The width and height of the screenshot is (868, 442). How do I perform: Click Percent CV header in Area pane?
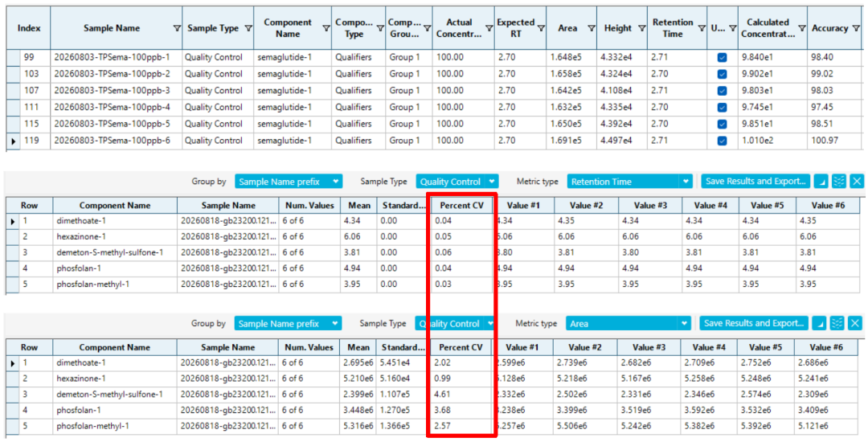(461, 347)
